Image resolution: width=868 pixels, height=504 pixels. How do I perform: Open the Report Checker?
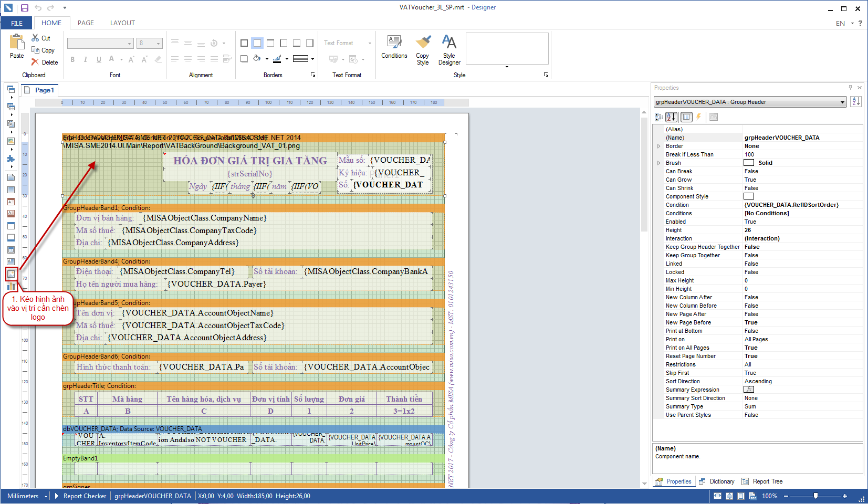pyautogui.click(x=85, y=496)
